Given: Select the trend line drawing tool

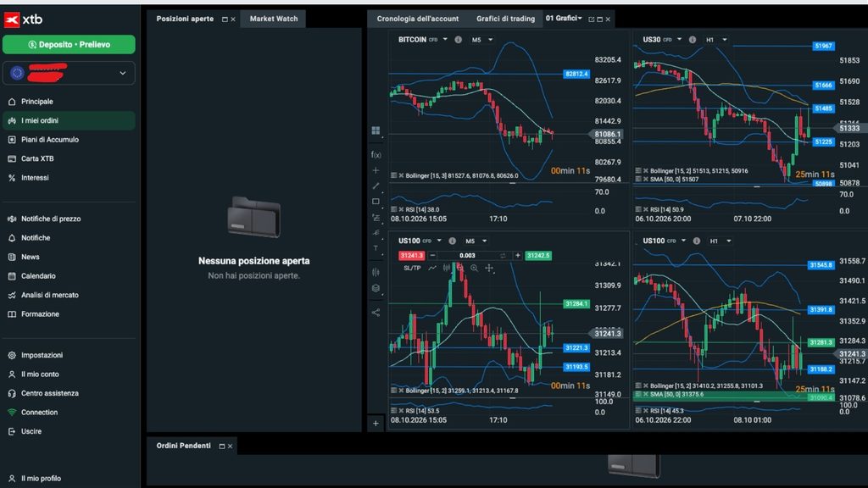Looking at the screenshot, I should (x=376, y=186).
